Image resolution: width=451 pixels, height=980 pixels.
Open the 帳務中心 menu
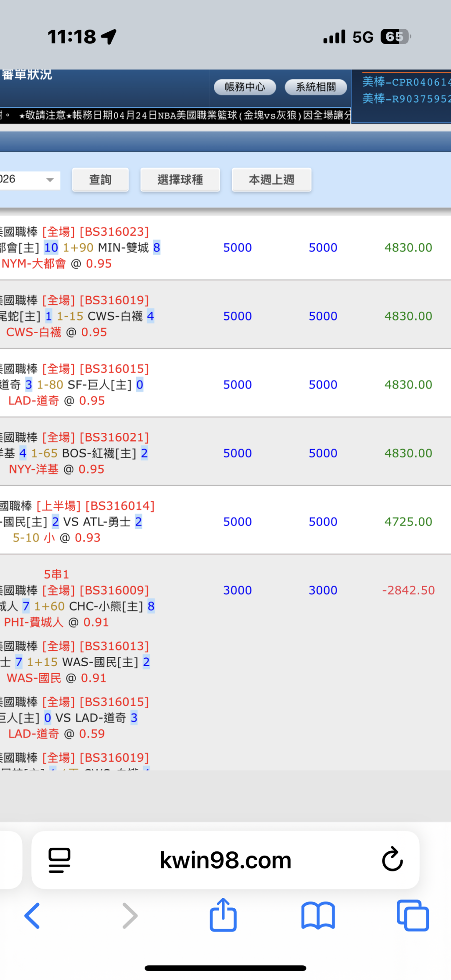[245, 87]
